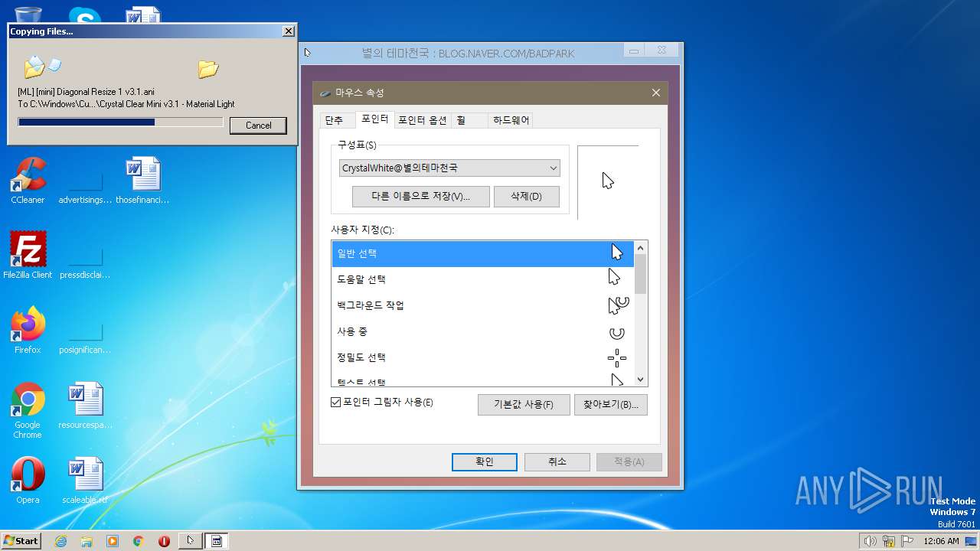Click the file copy progress bar
This screenshot has height=551, width=980.
120,122
